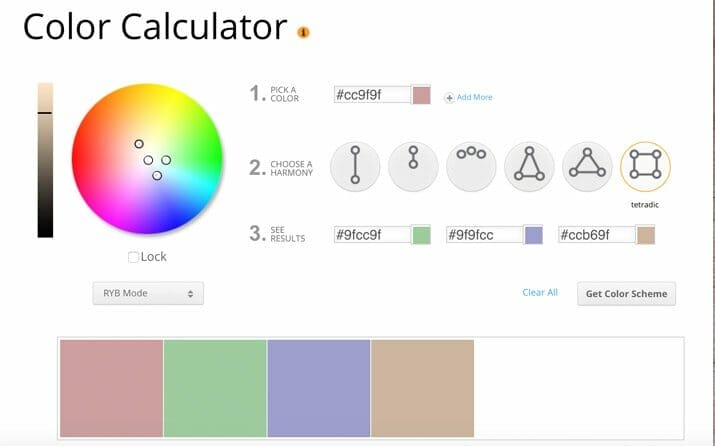Select the split complementary harmony icon
This screenshot has width=715, height=446.
529,166
